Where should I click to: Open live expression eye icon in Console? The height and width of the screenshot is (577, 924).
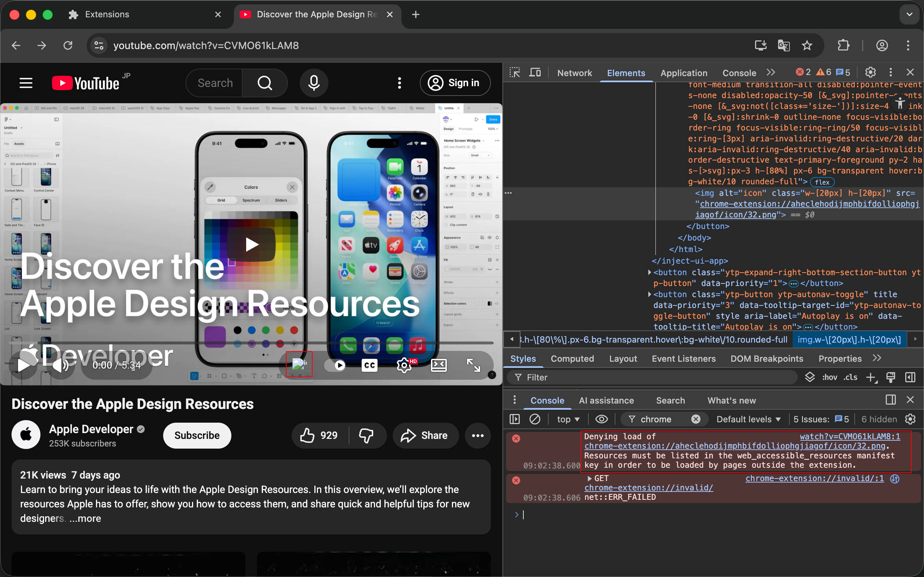[601, 419]
